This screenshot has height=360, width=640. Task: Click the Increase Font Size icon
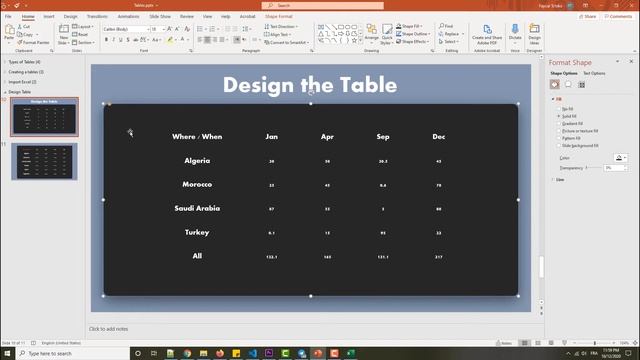pyautogui.click(x=170, y=29)
